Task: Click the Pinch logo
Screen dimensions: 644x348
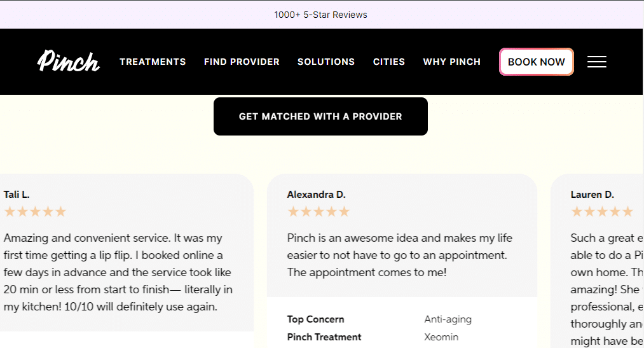Action: tap(69, 62)
